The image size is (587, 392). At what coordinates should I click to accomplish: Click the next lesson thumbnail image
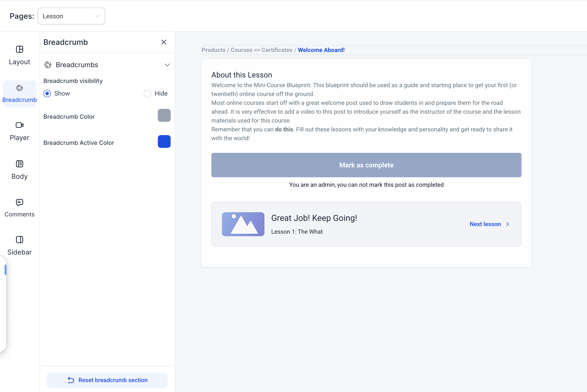coord(243,224)
